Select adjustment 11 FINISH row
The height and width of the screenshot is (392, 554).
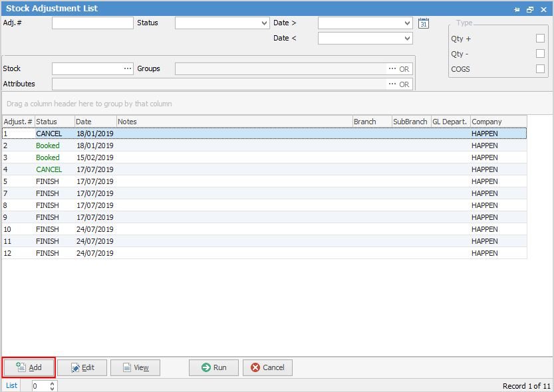tap(265, 241)
